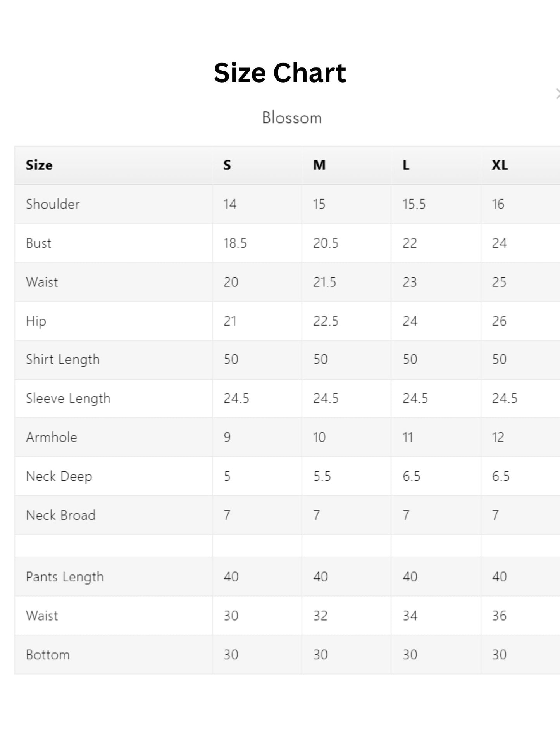Click the Bottom row label
Screen dimensions: 560x747
pyautogui.click(x=48, y=655)
